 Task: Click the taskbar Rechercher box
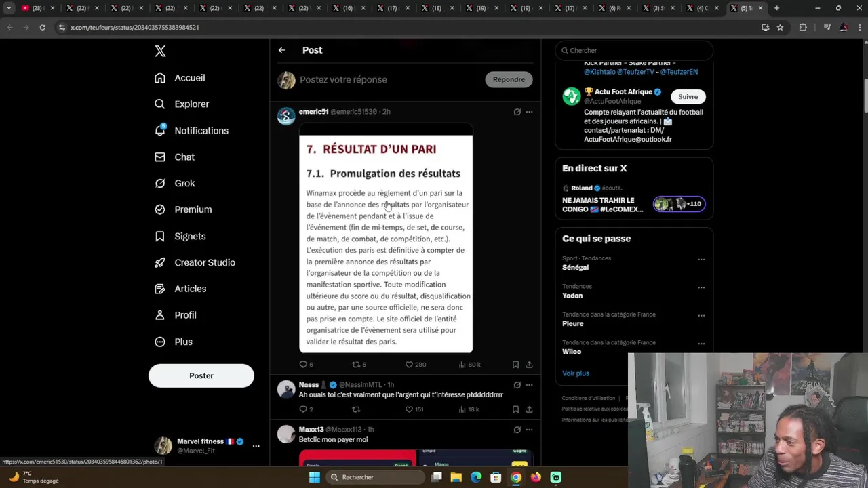375,477
